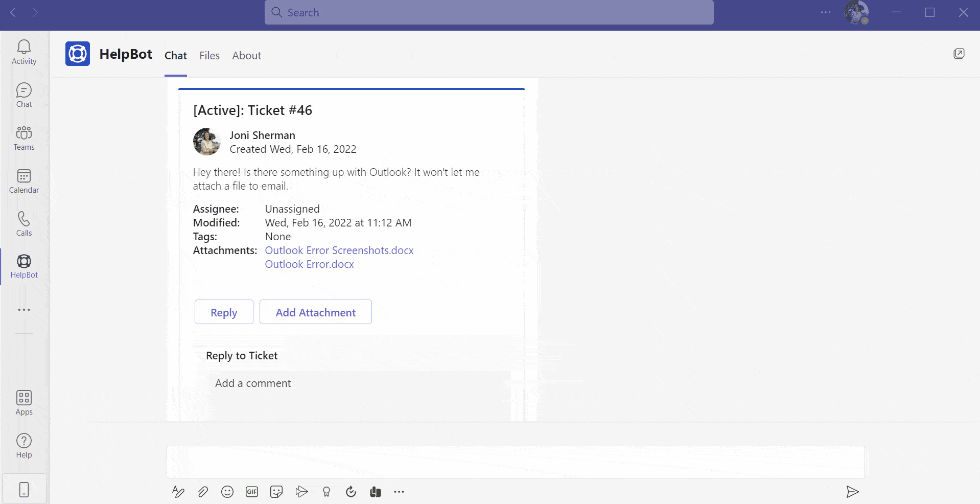Image resolution: width=980 pixels, height=504 pixels.
Task: Open the Calendar app
Action: pos(24,181)
